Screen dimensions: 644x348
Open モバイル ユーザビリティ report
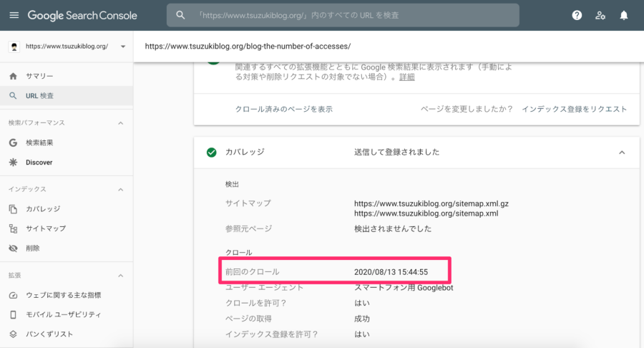[66, 315]
